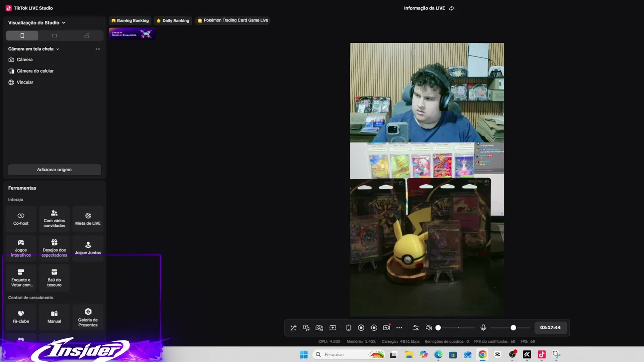Open scene options three-dot menu
The width and height of the screenshot is (644, 362).
98,49
